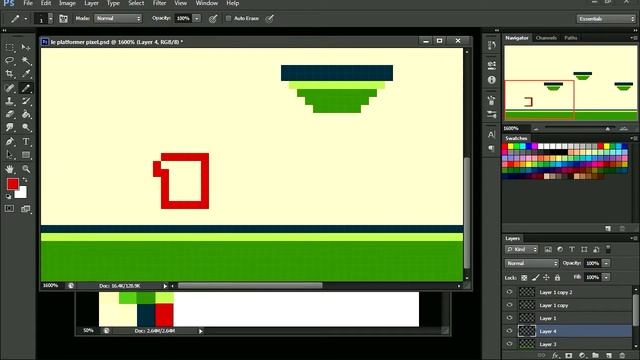The width and height of the screenshot is (640, 360).
Task: Open the Opacity dropdown arrow in options bar
Action: coord(197,18)
